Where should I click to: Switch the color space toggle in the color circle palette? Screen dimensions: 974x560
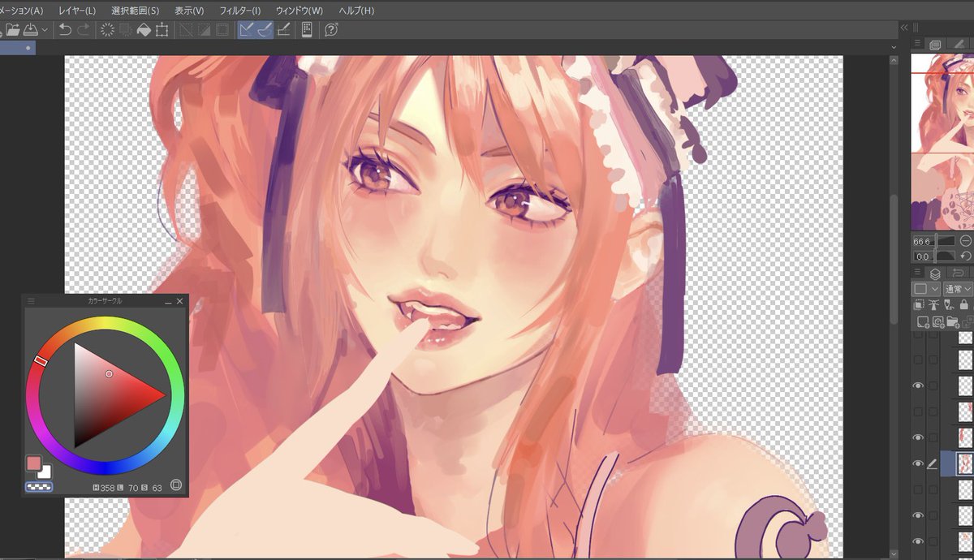click(176, 486)
